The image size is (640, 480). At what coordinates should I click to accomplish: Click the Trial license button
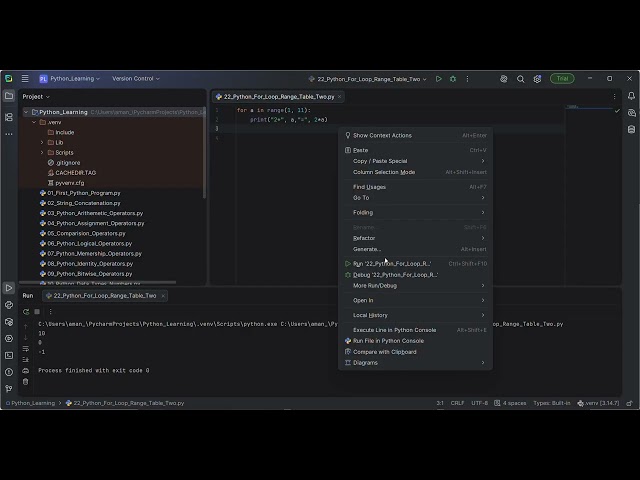pyautogui.click(x=562, y=78)
